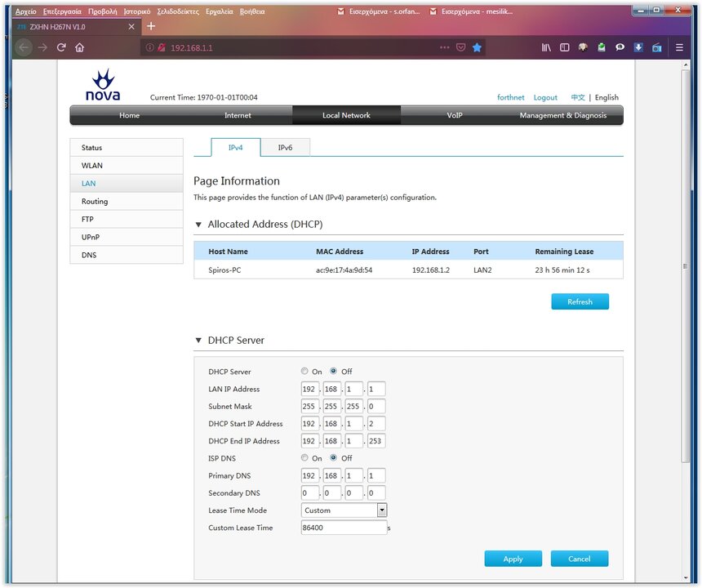702x588 pixels.
Task: Toggle the sidebar view icon
Action: [565, 47]
